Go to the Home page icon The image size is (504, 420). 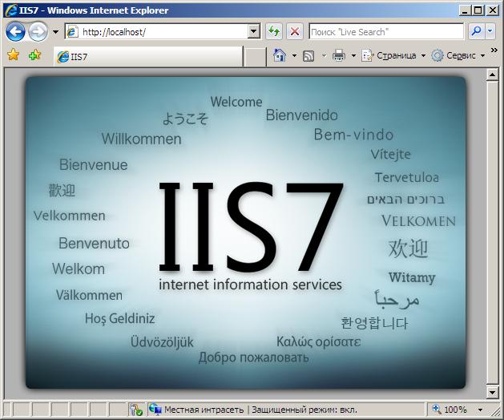tap(280, 55)
